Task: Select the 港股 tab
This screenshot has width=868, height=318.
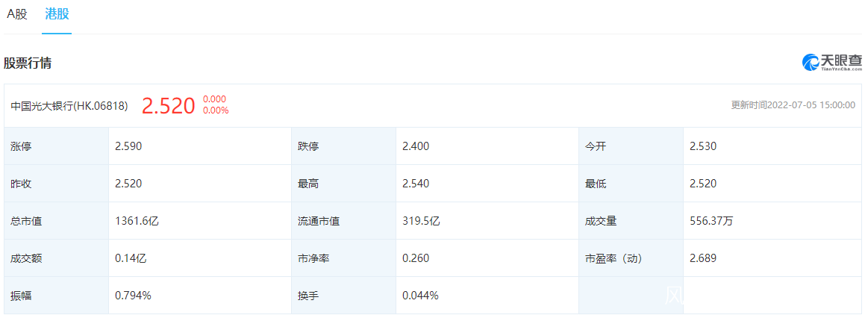Action: [57, 14]
